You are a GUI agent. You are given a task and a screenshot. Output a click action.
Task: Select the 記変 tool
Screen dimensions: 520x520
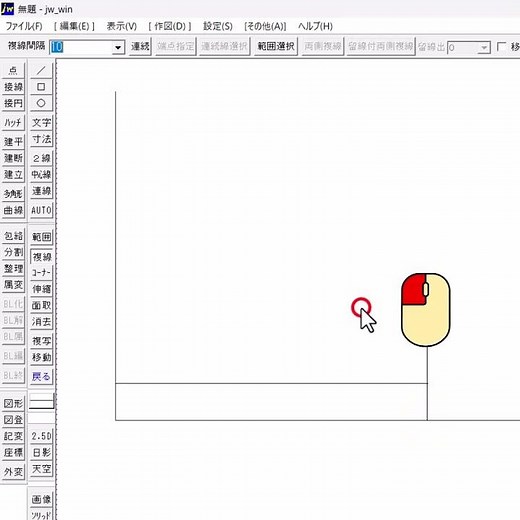coord(13,436)
